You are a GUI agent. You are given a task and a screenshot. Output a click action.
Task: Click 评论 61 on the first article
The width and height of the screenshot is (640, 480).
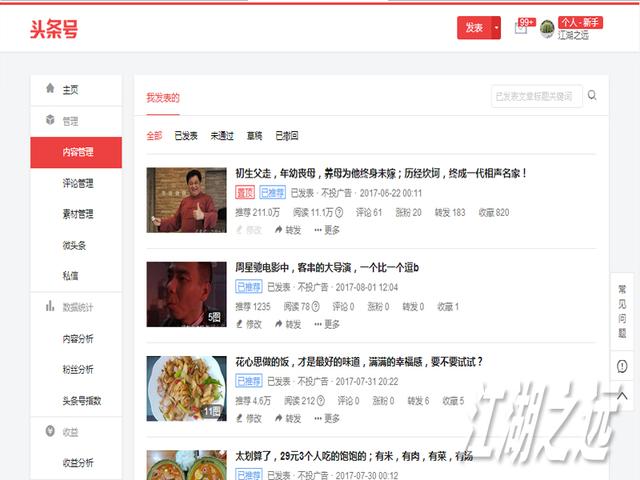(x=369, y=213)
